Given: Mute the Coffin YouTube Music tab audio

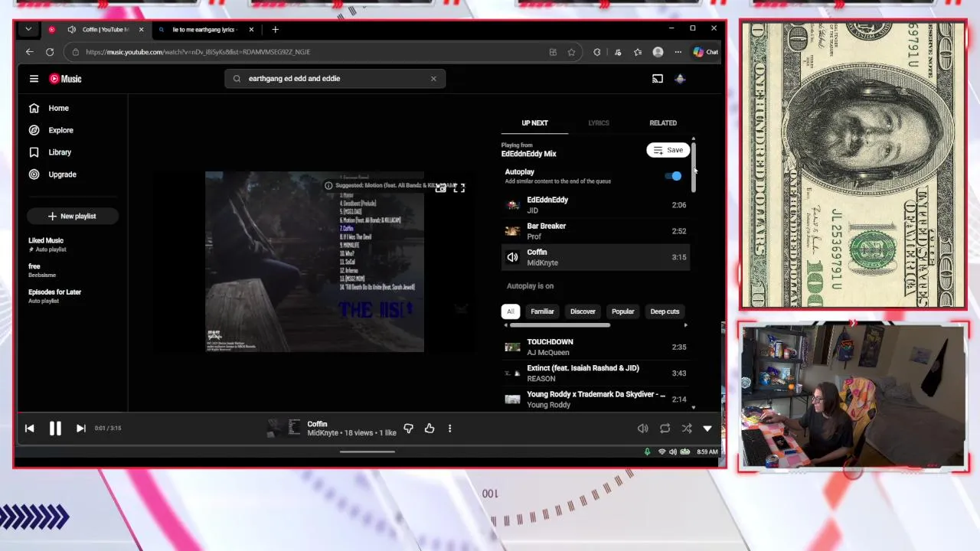Looking at the screenshot, I should [71, 29].
